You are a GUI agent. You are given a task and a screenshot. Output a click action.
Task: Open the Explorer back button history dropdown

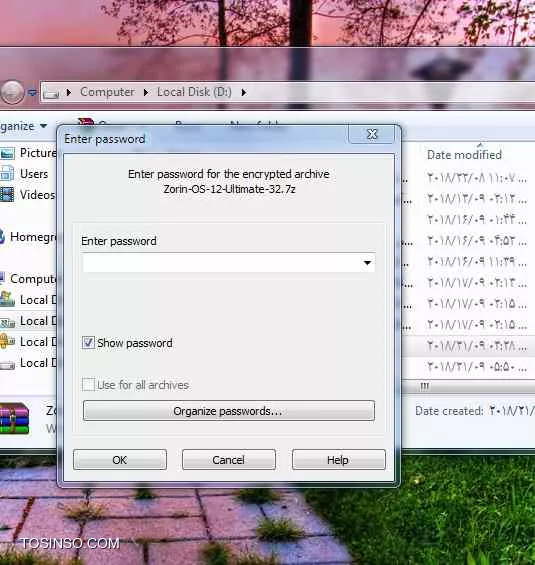[32, 93]
